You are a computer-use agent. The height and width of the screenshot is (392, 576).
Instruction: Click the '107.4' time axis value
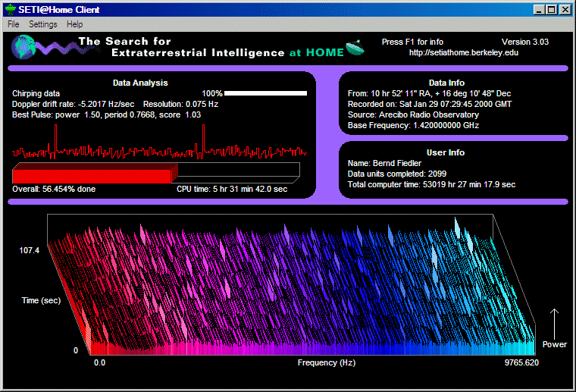pos(29,250)
